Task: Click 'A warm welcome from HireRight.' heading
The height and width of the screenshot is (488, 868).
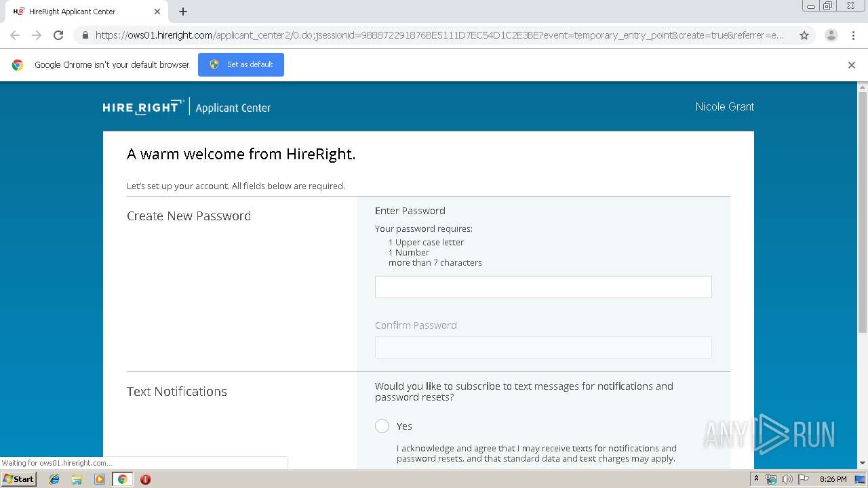Action: [x=241, y=154]
